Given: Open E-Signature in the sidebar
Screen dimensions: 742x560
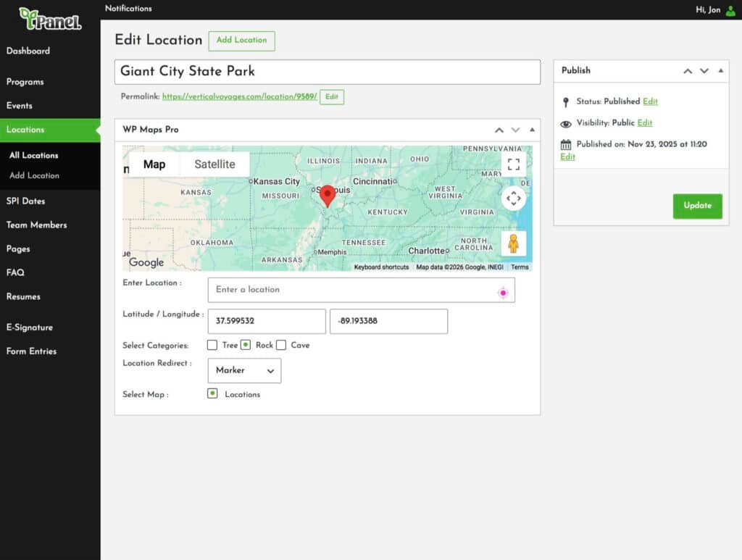Looking at the screenshot, I should 29,327.
